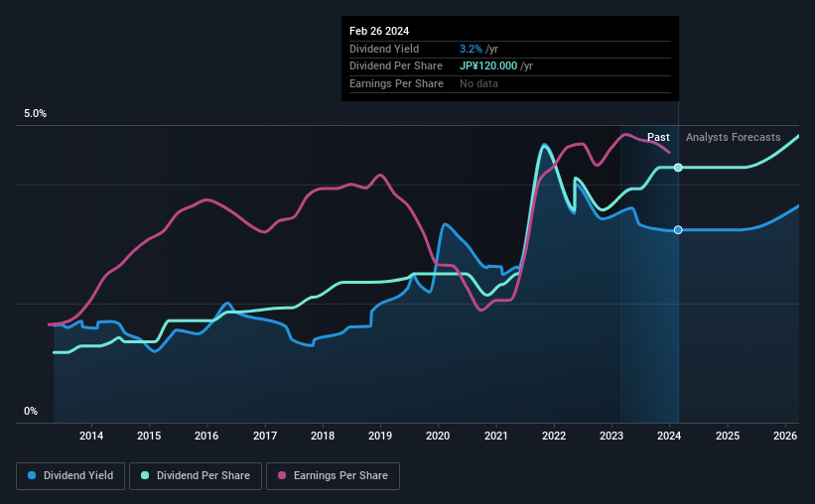Click the 2022 x-axis label
Screen dimensions: 815x504
(x=554, y=436)
